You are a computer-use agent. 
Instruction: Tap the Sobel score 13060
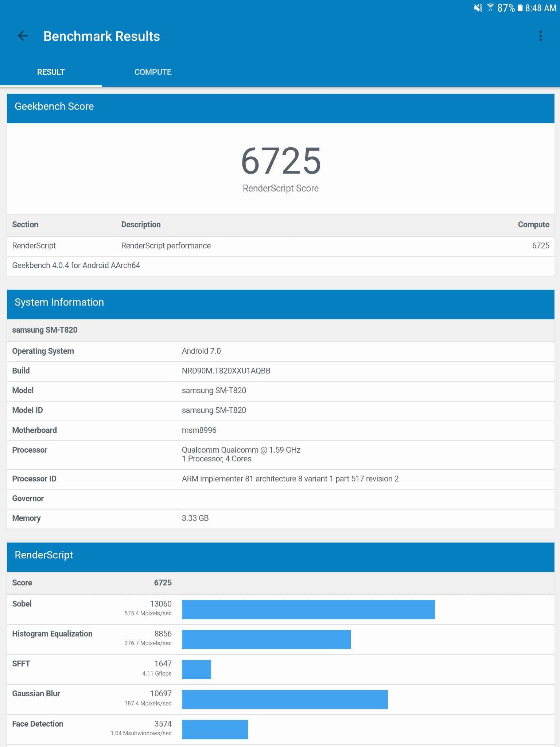pos(161,604)
